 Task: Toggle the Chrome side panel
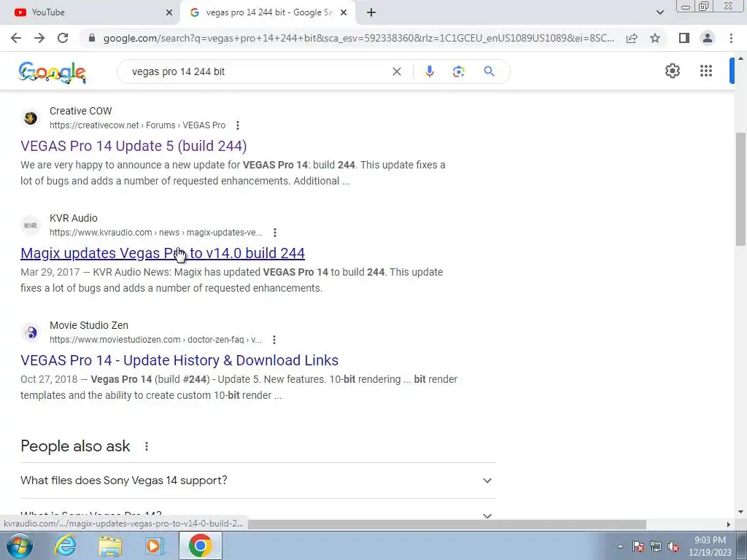[x=684, y=38]
